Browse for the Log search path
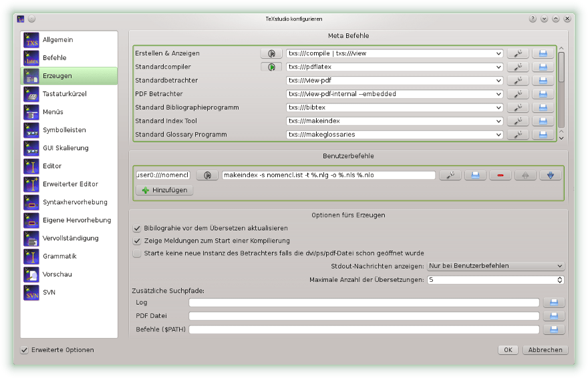This screenshot has width=588, height=378. point(554,303)
